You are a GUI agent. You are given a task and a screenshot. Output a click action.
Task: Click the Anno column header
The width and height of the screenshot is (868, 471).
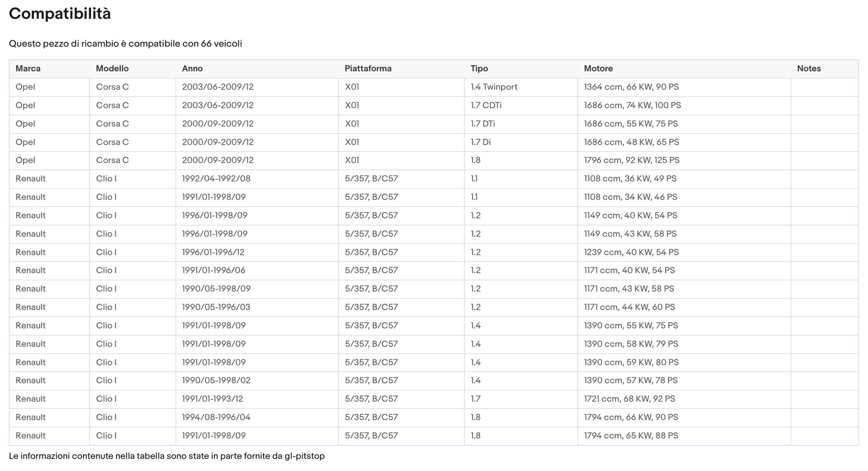coord(257,69)
